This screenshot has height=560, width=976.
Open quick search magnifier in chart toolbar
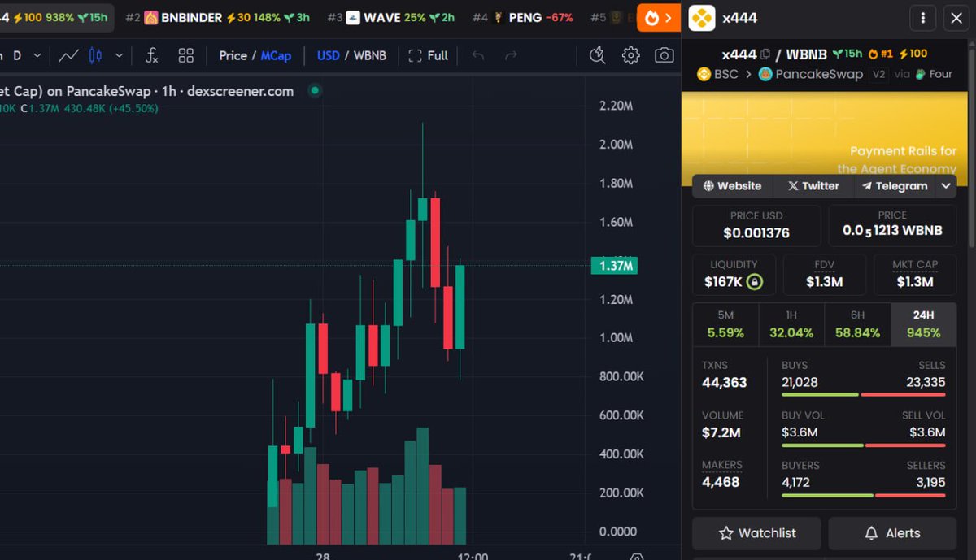pyautogui.click(x=597, y=55)
